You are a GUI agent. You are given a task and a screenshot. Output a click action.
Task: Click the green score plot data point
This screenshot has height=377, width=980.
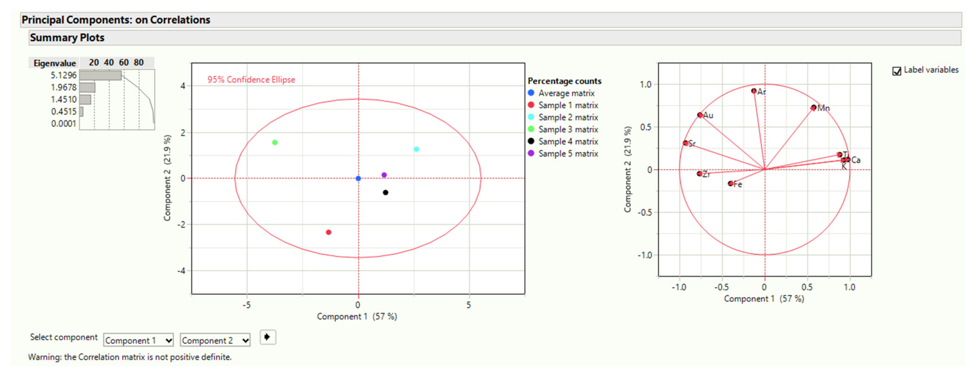275,142
